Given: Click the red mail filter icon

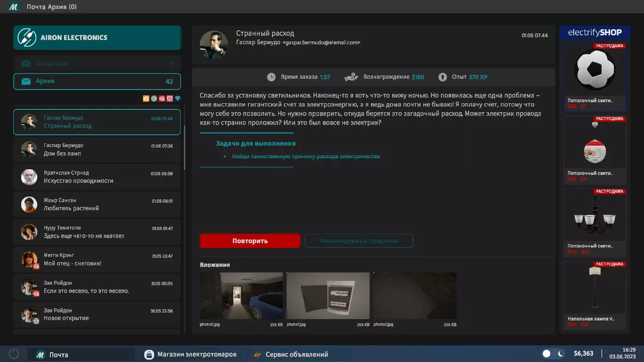Looking at the screenshot, I should tap(162, 99).
